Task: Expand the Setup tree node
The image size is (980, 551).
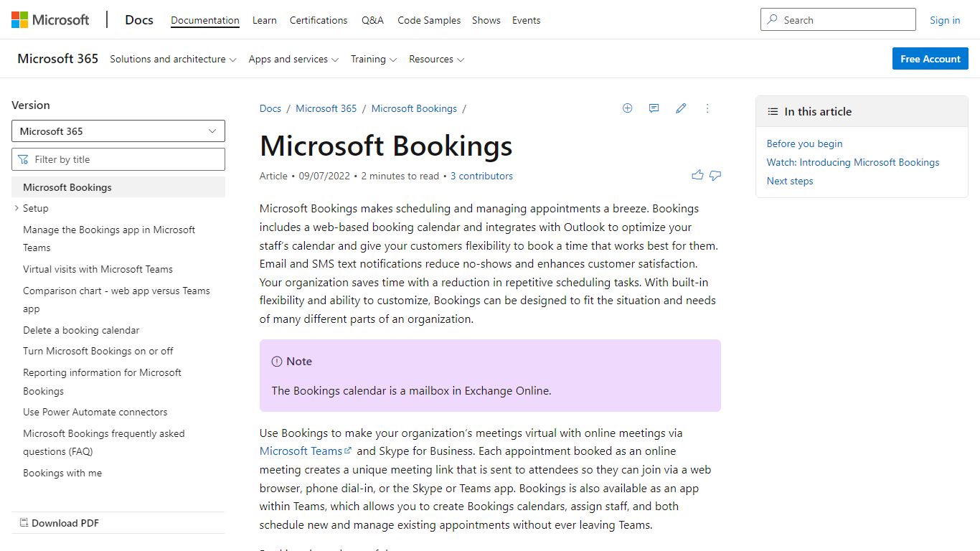Action: [17, 208]
